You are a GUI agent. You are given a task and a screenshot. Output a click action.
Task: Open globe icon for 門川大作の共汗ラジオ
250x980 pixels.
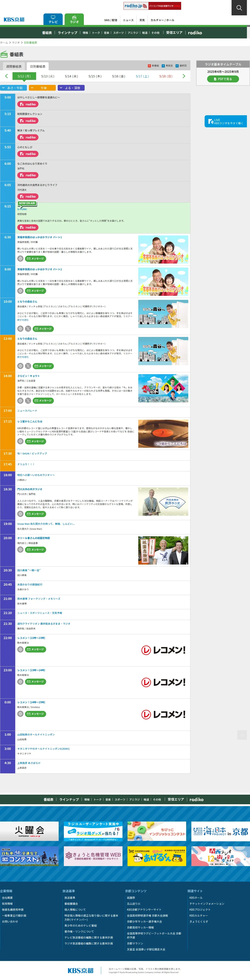pyautogui.click(x=21, y=514)
